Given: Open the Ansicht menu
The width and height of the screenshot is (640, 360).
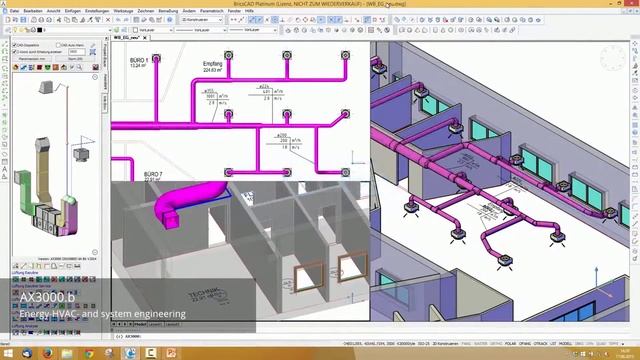Looking at the screenshot, I should click(54, 11).
